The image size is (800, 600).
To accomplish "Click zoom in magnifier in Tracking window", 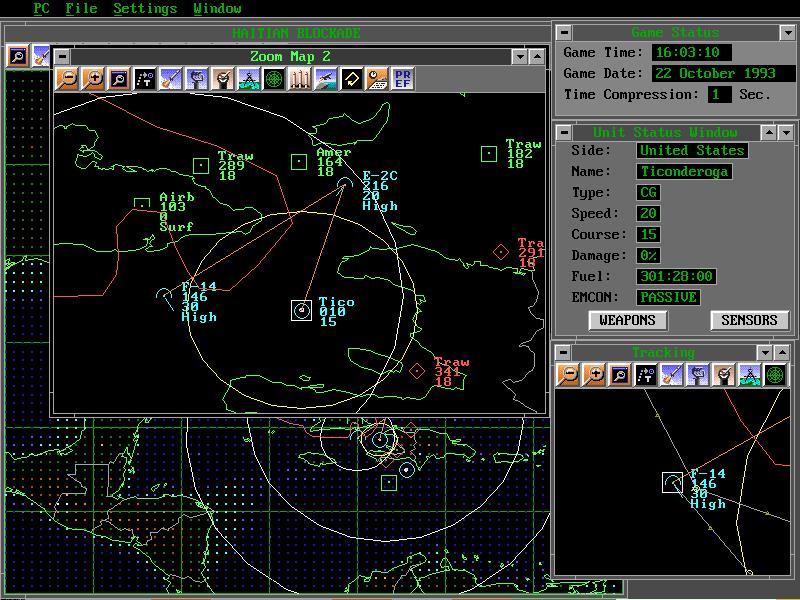I will [x=594, y=375].
